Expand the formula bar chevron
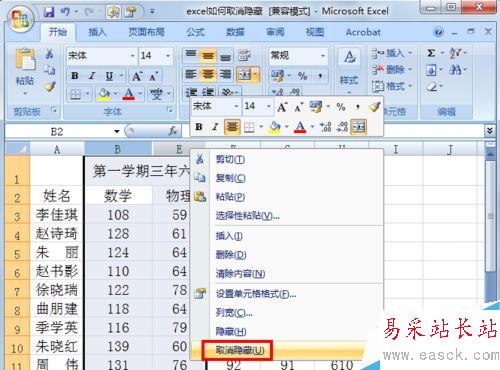 pos(490,131)
